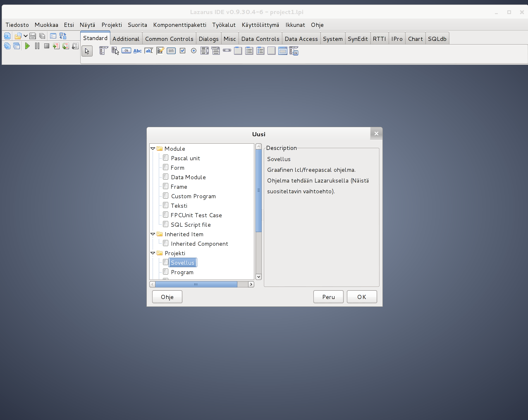Image resolution: width=528 pixels, height=420 pixels.
Task: Select the TComboBox component icon
Action: (x=216, y=51)
